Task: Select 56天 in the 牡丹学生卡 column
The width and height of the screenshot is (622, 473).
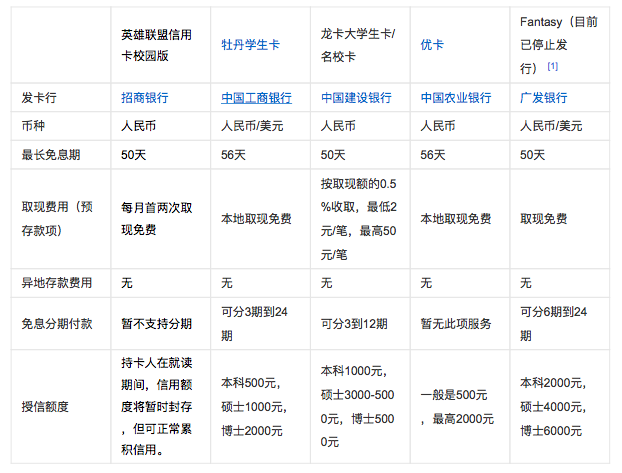Action: pyautogui.click(x=233, y=155)
